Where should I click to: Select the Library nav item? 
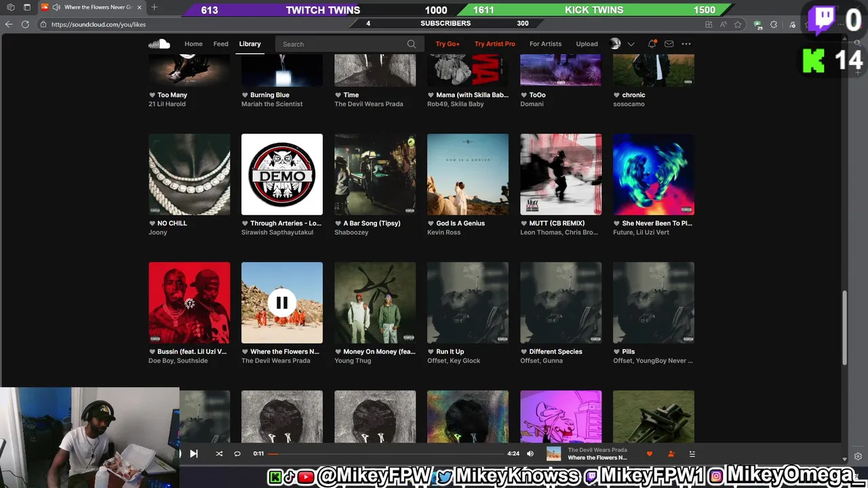[250, 44]
